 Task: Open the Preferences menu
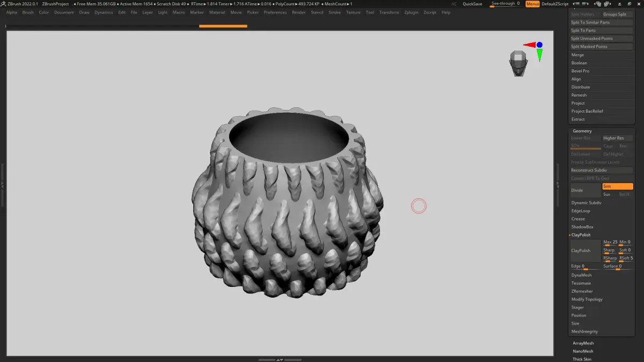click(x=275, y=12)
